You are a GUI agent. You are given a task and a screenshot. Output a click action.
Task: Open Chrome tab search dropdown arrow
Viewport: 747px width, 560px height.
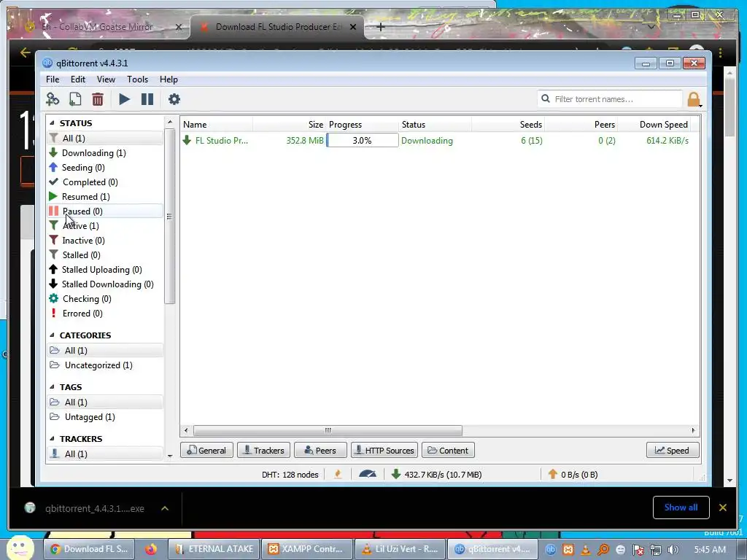651,27
